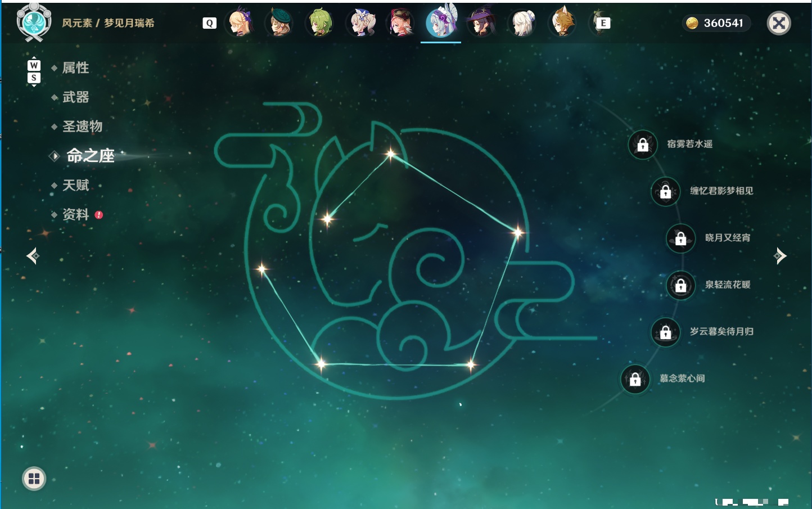Viewport: 812px width, 509px height.
Task: Open the 慕念萦心间 locked constellation
Action: pos(635,379)
